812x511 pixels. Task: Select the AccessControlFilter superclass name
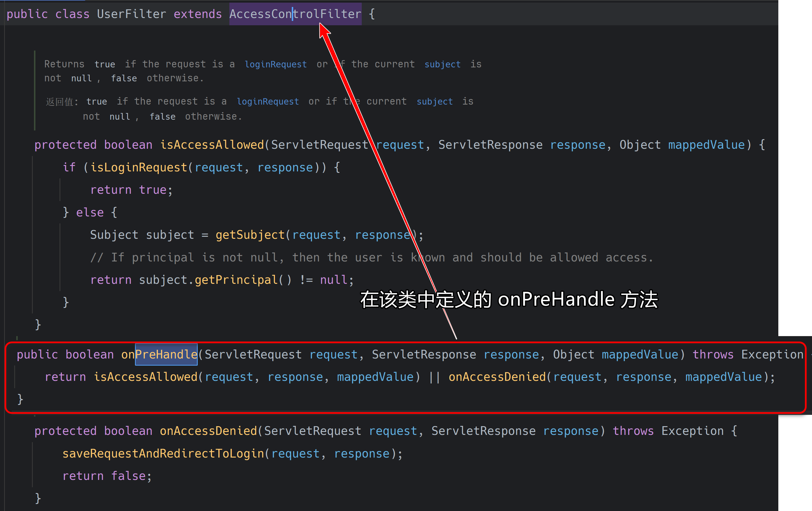[296, 14]
